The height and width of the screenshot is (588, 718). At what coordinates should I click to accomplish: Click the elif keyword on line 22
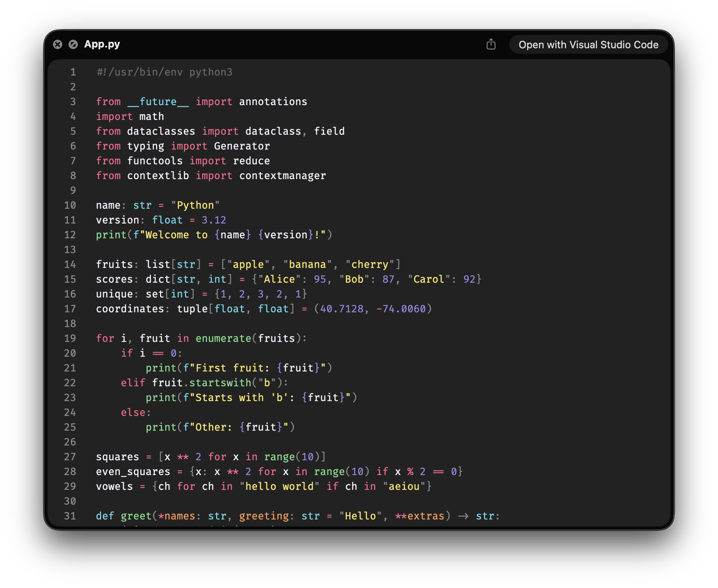(134, 383)
